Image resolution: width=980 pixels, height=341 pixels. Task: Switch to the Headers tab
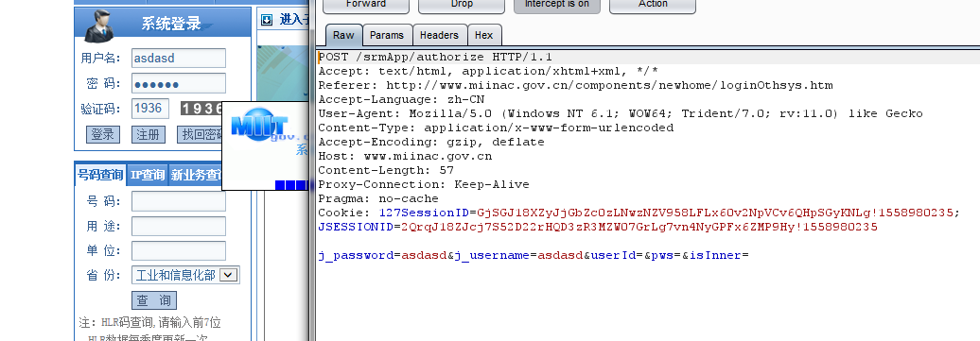tap(439, 36)
